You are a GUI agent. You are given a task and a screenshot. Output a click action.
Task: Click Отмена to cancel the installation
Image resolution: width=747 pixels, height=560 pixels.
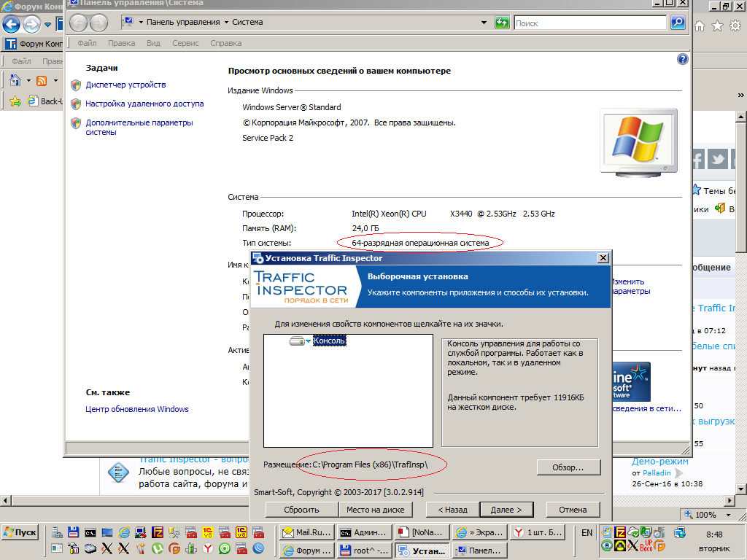coord(573,510)
